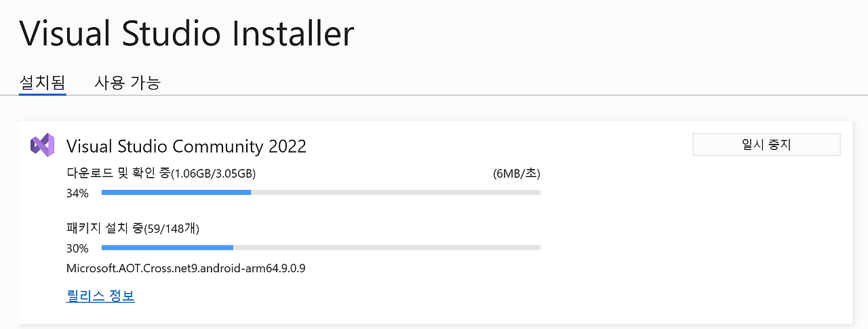Click the unfilled part of package install bar
Image resolution: width=868 pixels, height=329 pixels.
pos(387,248)
